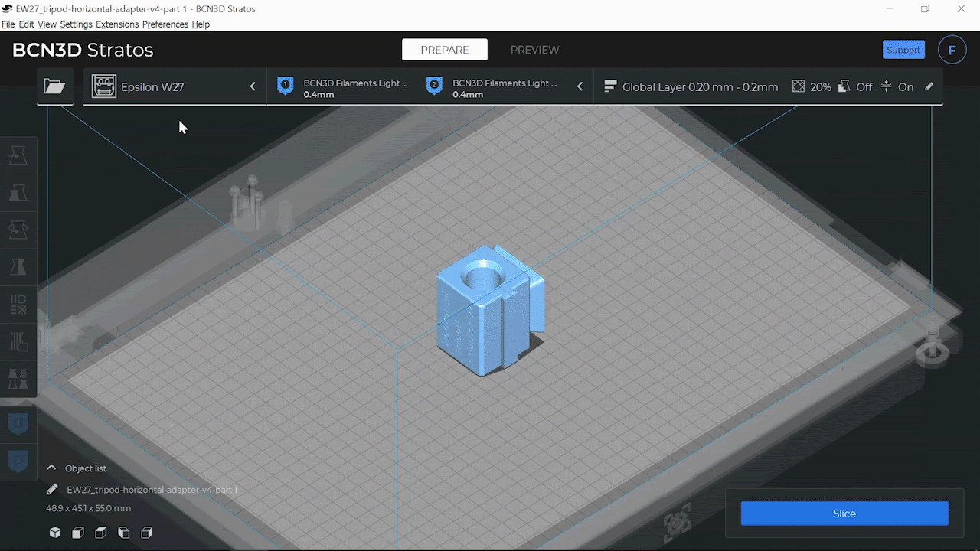Switch to 3D perspective view cube
980x551 pixels.
[55, 533]
